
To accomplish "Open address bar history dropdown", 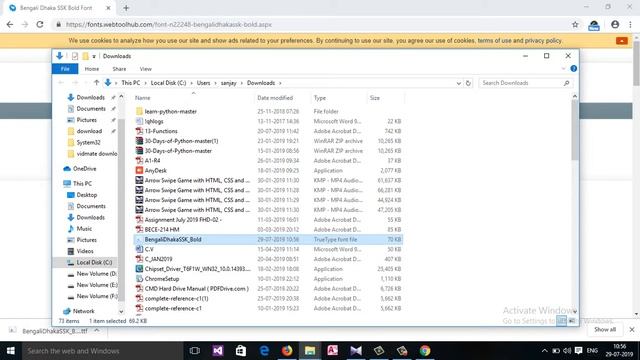I will pyautogui.click(x=458, y=83).
